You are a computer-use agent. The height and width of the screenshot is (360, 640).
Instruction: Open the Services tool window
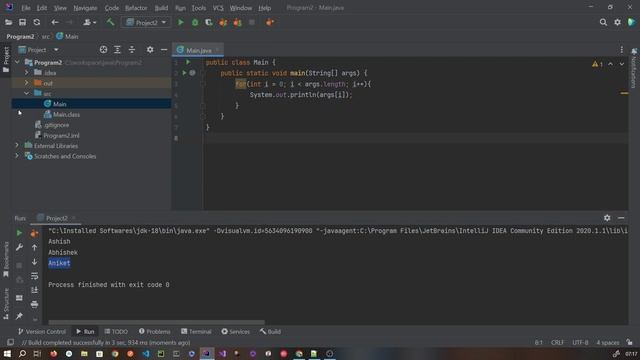(x=236, y=331)
